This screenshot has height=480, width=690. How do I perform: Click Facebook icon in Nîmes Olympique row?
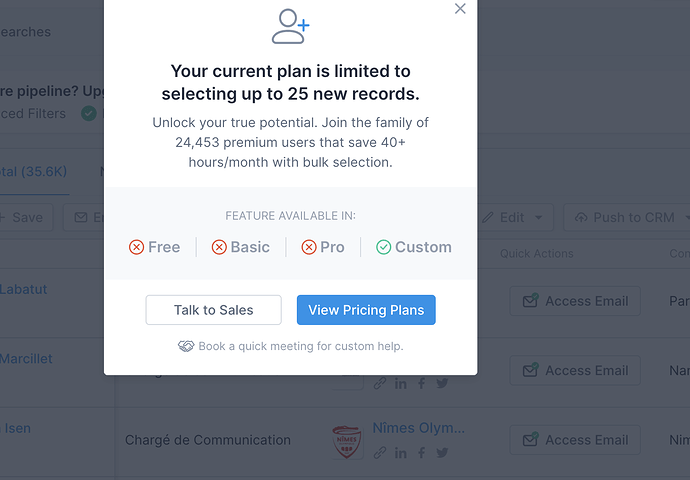tap(421, 453)
